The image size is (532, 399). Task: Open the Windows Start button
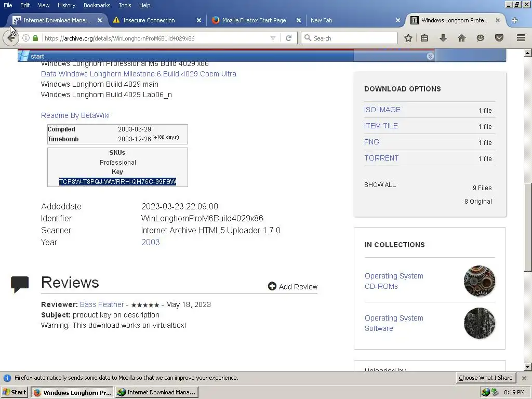(x=14, y=392)
